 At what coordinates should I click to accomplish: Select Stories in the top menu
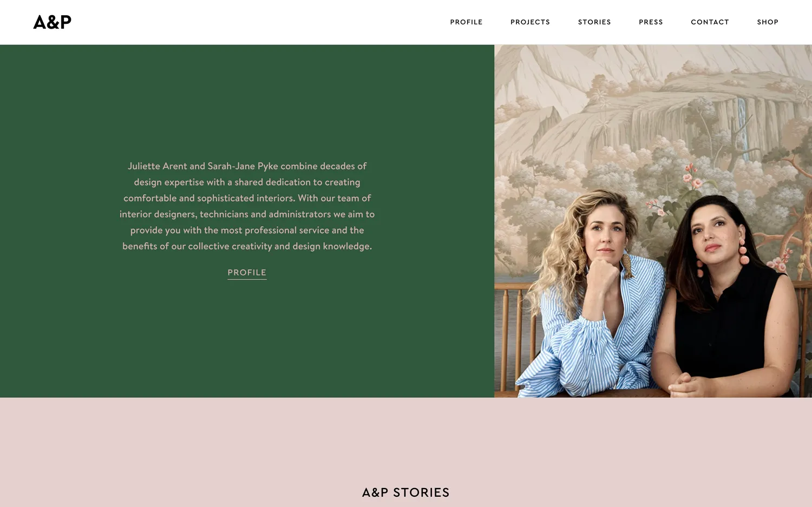point(594,22)
